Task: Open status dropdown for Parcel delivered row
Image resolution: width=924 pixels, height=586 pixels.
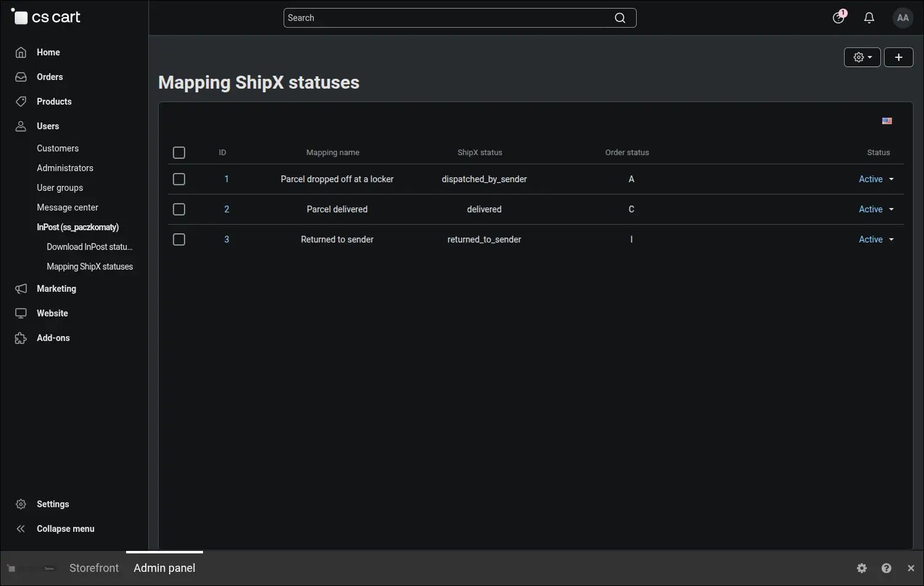Action: pos(876,209)
